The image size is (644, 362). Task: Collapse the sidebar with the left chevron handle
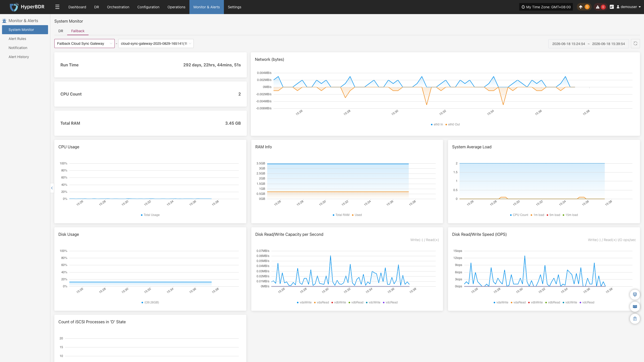52,188
